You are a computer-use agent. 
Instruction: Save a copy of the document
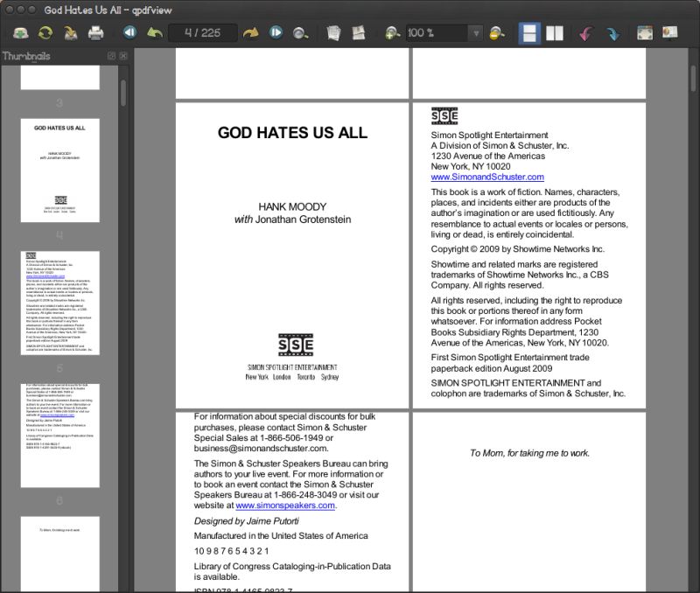coord(72,33)
